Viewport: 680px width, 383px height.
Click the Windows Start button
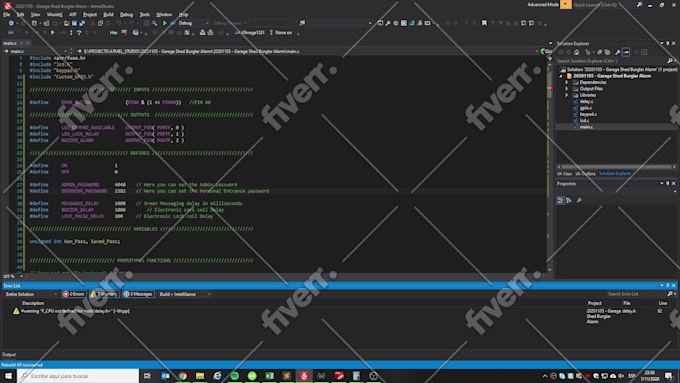(x=8, y=376)
